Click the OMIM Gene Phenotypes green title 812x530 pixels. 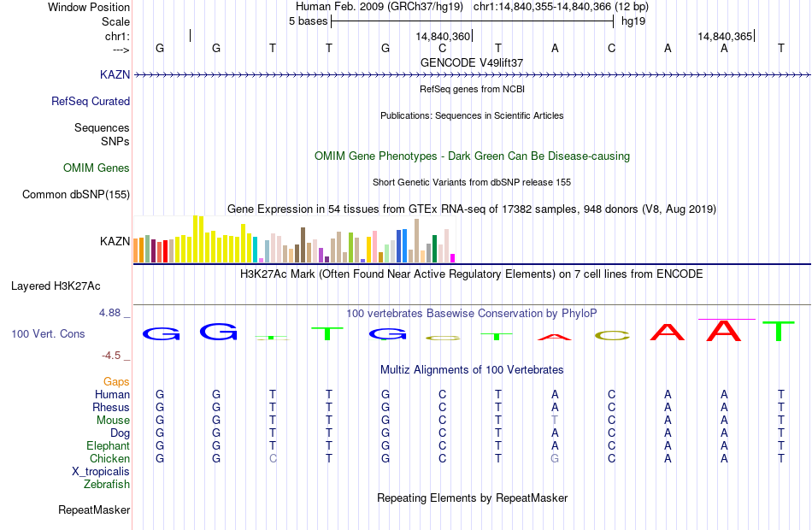tap(472, 156)
